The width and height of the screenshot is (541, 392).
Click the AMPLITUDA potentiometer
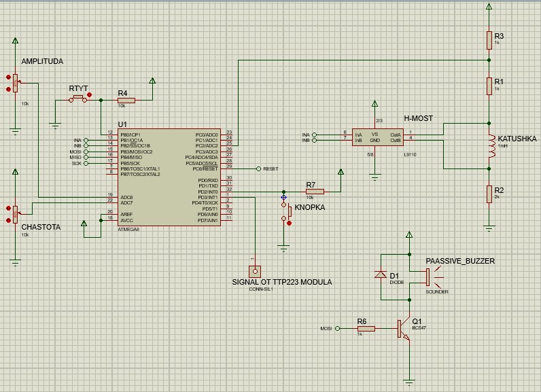coord(15,83)
